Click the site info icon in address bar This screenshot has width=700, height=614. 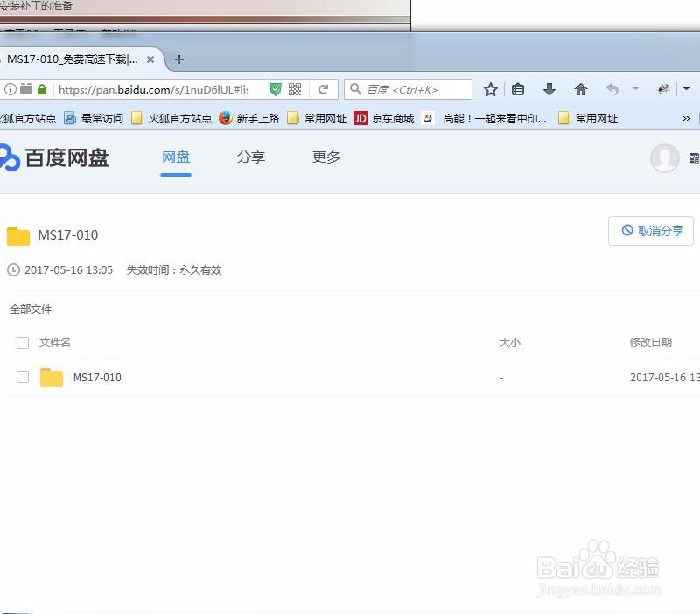(x=9, y=88)
